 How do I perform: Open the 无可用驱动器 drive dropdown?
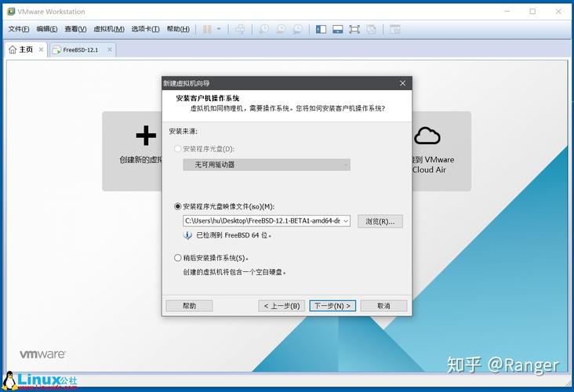[x=267, y=165]
